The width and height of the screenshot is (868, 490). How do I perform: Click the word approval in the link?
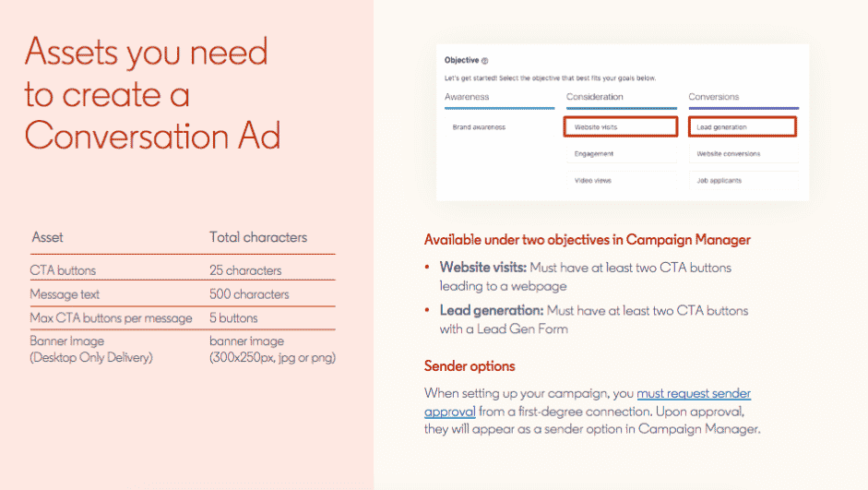(449, 412)
